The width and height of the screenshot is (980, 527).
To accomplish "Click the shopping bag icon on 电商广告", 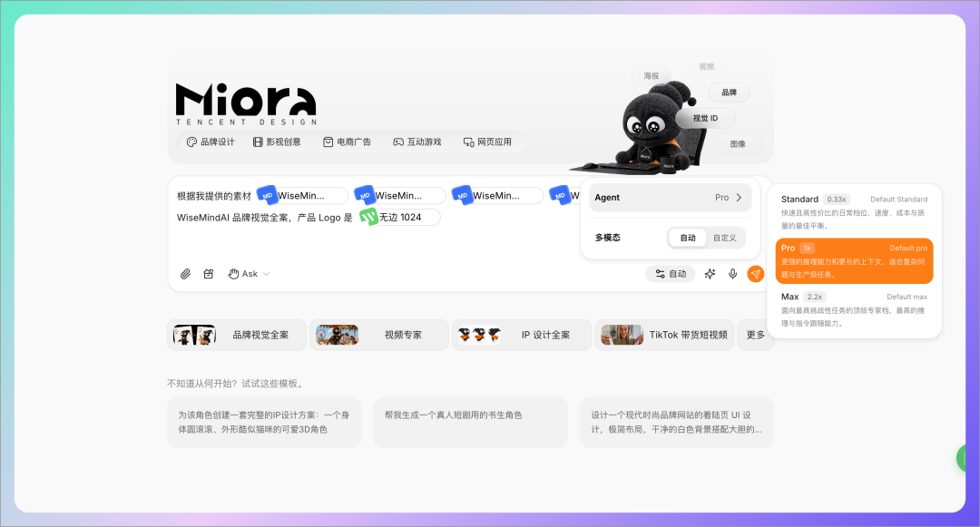I will 328,142.
